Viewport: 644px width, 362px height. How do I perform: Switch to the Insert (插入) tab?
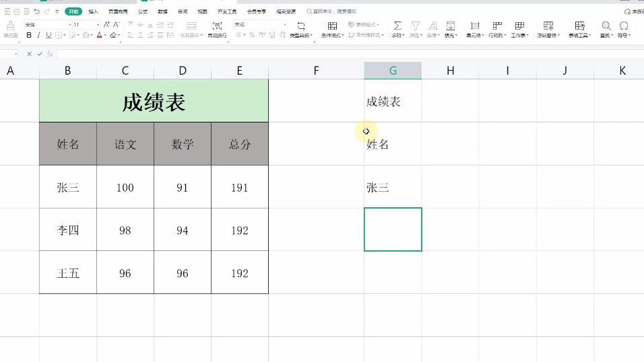[93, 11]
